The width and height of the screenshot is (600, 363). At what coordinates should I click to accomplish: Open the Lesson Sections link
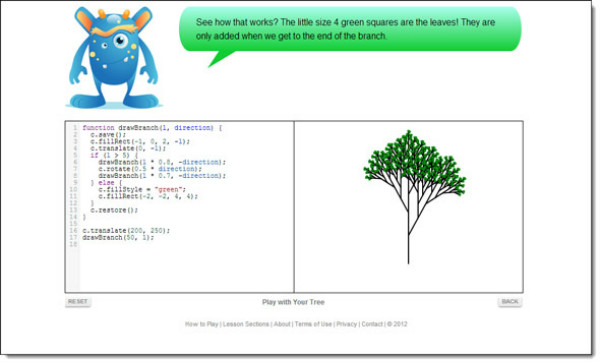tap(246, 324)
